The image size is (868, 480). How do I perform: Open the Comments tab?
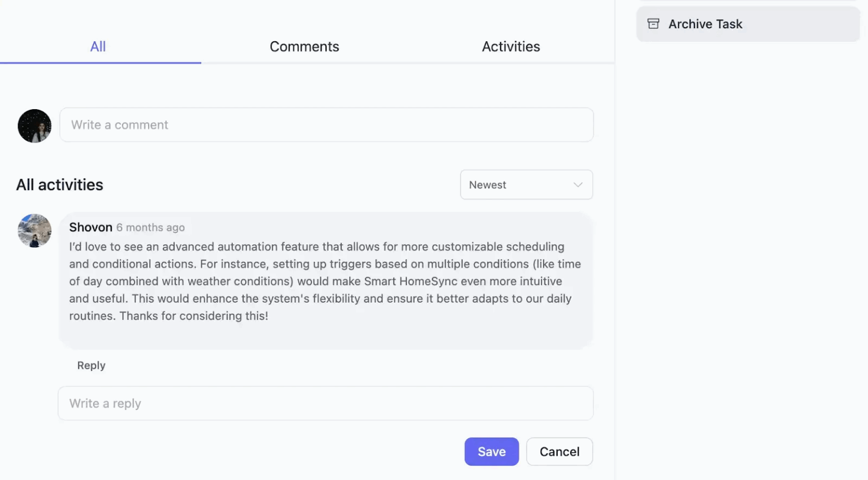click(305, 46)
